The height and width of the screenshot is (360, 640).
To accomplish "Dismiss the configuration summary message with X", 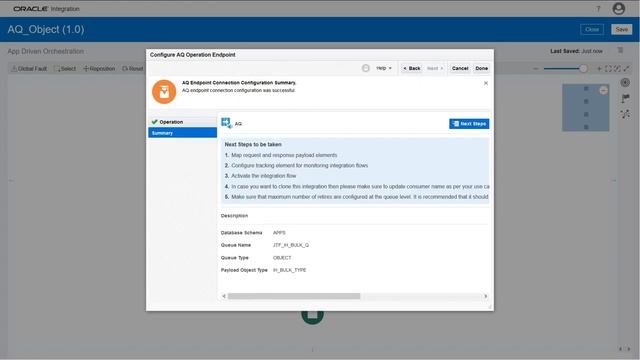I will (x=486, y=83).
